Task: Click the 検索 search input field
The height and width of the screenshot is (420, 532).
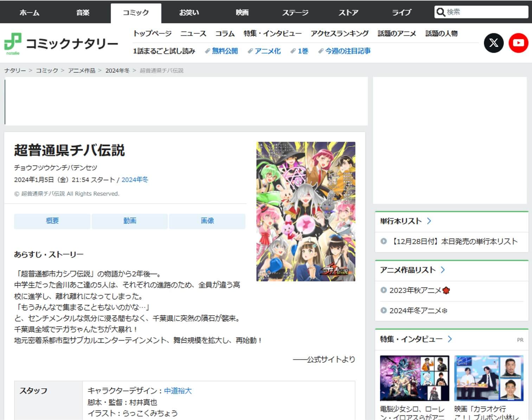Action: tap(485, 12)
